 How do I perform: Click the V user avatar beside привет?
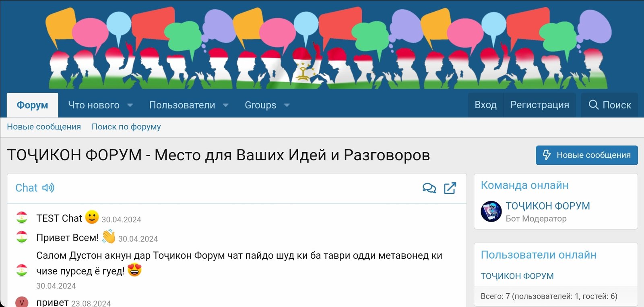22,302
